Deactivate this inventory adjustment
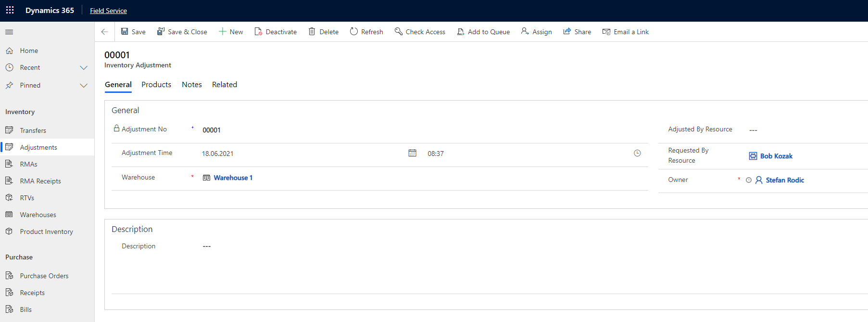 276,32
